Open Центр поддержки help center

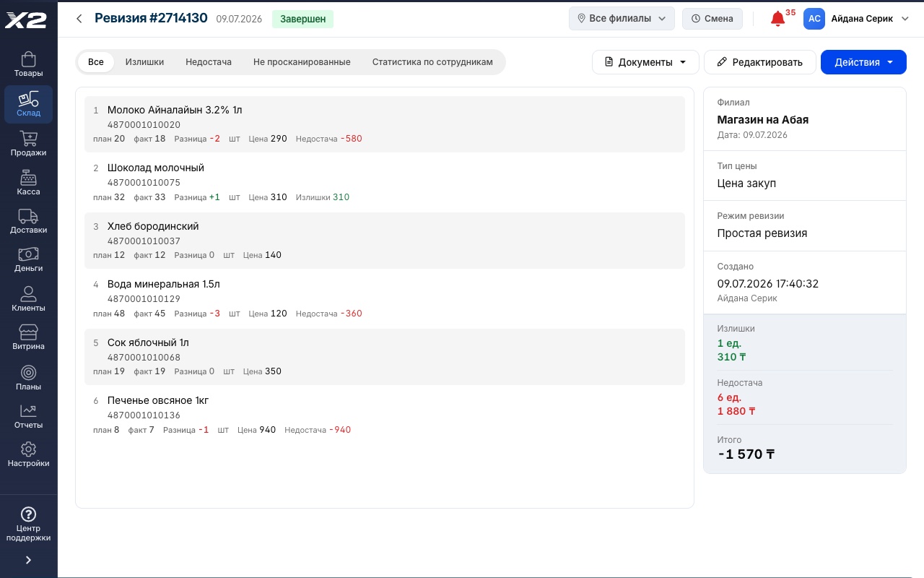[28, 523]
